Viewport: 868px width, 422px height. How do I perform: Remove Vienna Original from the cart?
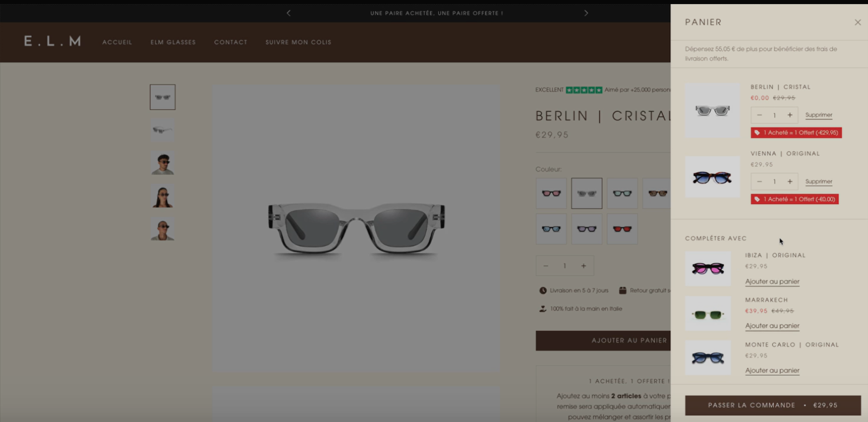(818, 182)
